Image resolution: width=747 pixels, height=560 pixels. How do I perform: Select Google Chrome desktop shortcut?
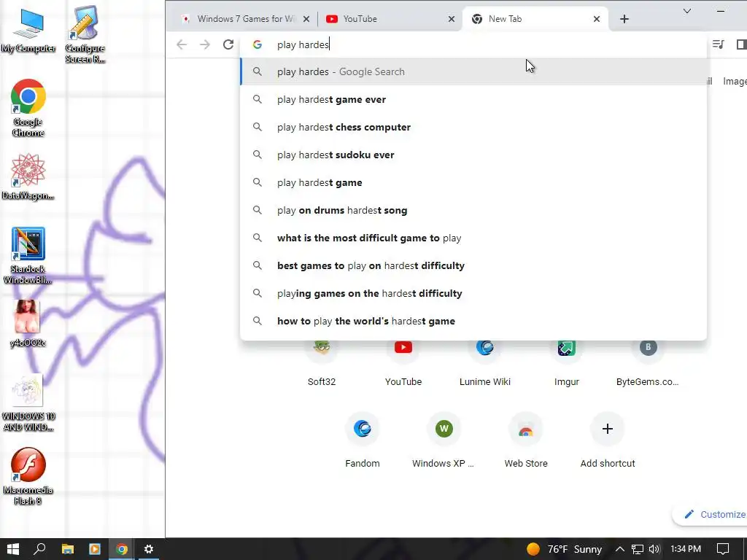coord(28,108)
